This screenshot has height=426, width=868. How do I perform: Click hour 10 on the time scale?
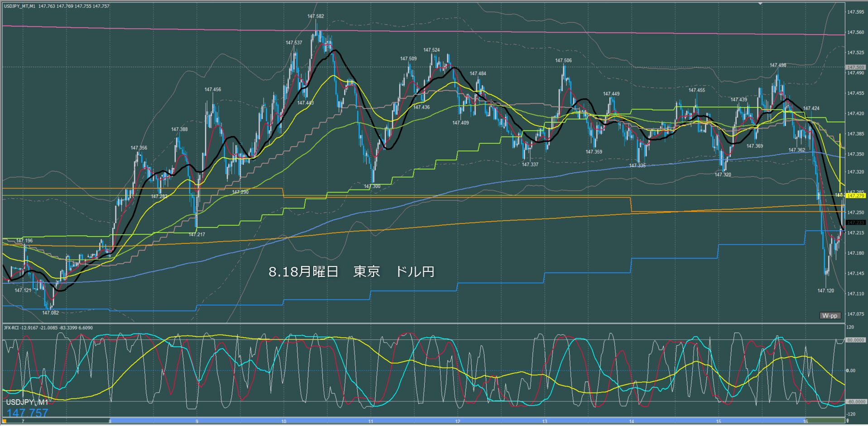point(284,421)
